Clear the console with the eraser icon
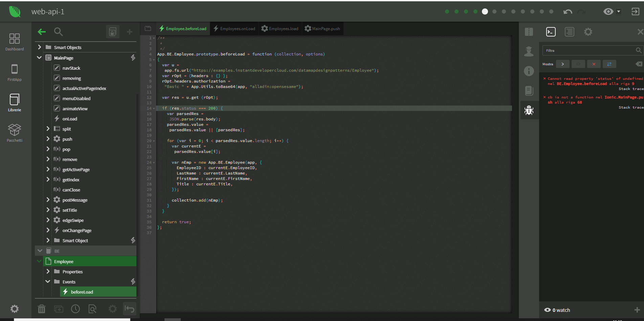Screen dimensions: 644x321 tap(639, 64)
